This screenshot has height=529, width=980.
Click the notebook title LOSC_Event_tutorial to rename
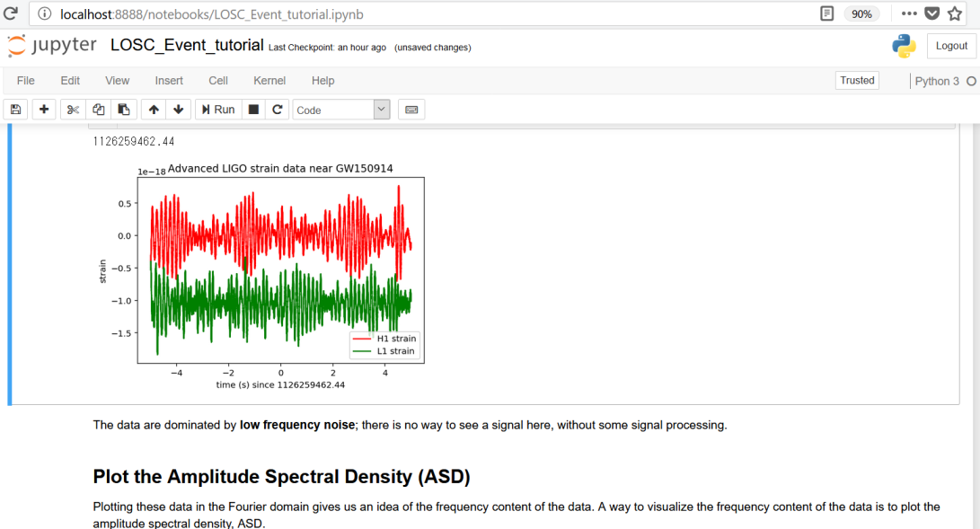tap(187, 46)
